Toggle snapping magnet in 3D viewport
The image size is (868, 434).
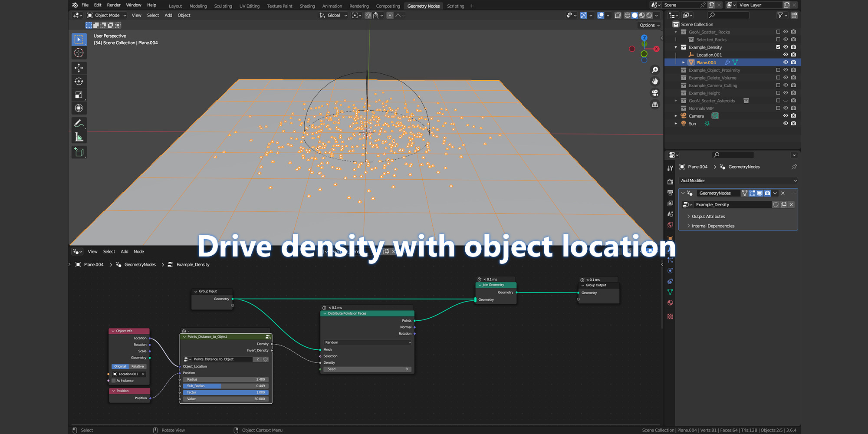[368, 15]
